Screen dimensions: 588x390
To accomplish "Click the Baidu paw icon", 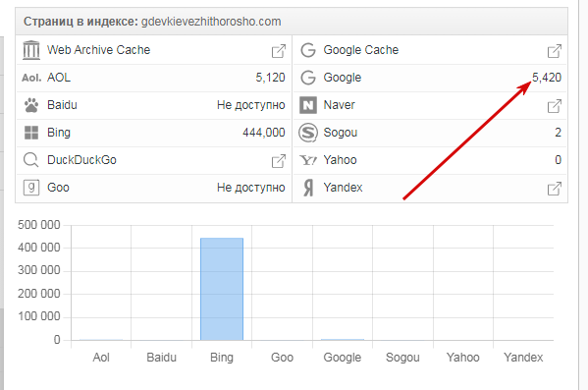I will (x=31, y=105).
